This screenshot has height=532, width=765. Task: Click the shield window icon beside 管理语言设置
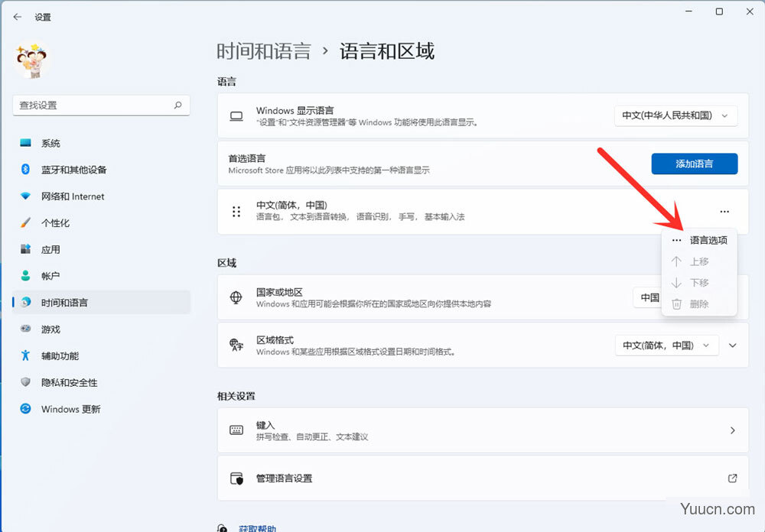click(x=236, y=478)
